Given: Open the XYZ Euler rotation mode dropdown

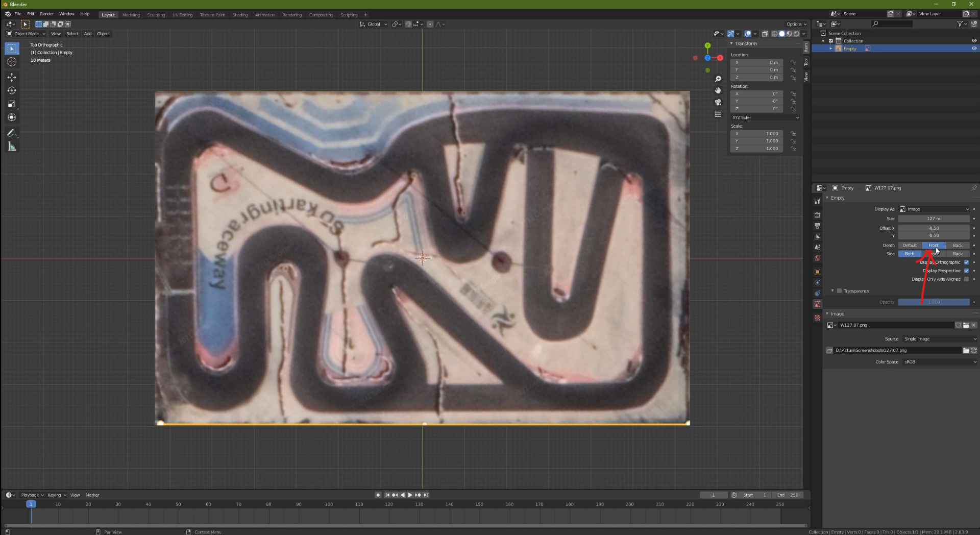Looking at the screenshot, I should click(x=765, y=117).
